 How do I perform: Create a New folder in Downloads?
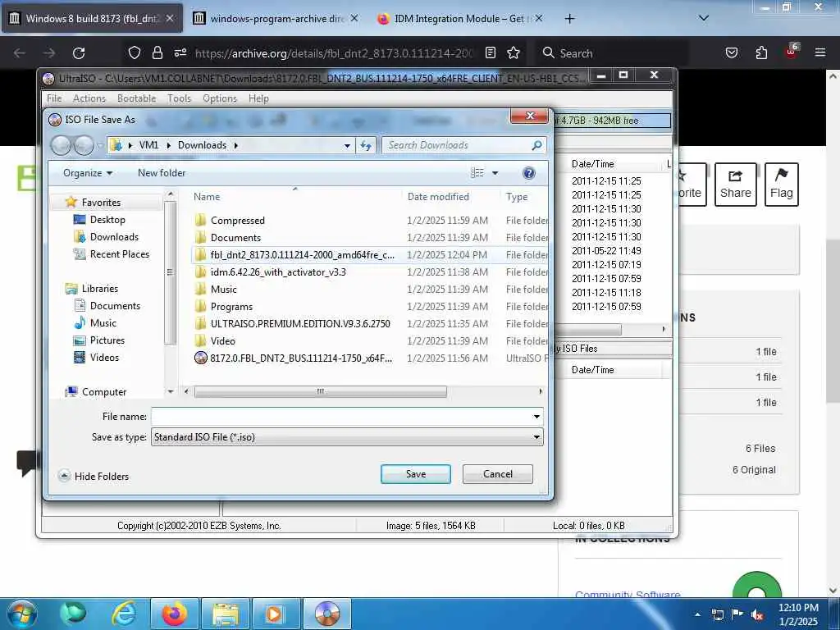[x=162, y=173]
